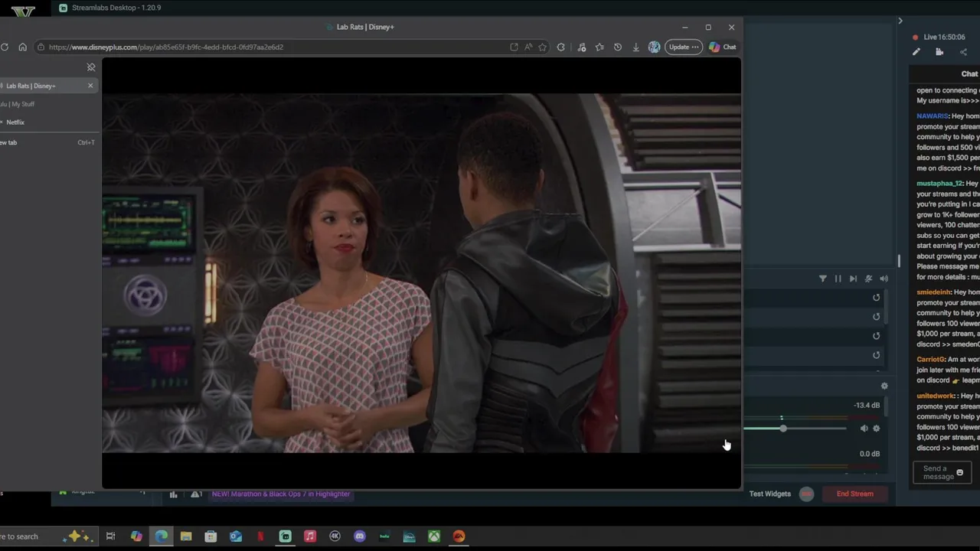Click the unitedwork username in chat
Viewport: 980px width, 551px height.
(936, 396)
